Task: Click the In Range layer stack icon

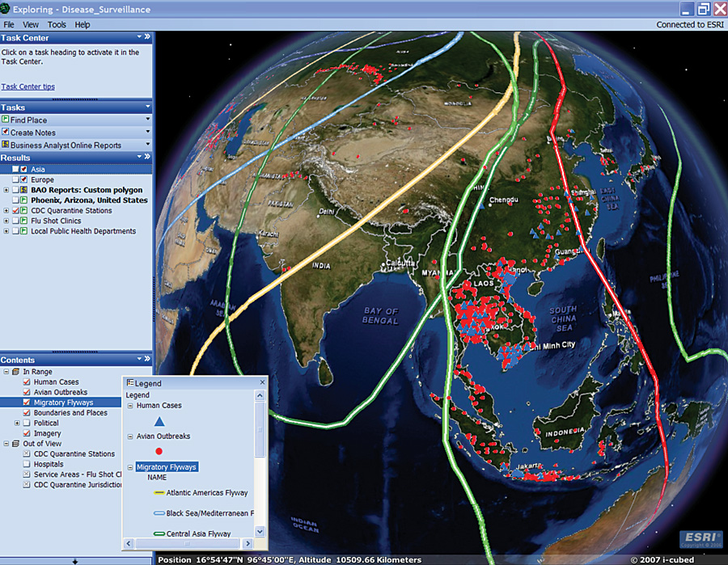Action: coord(16,372)
